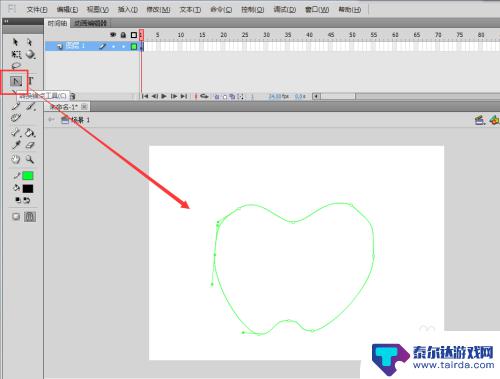
Task: Open the green stroke color swatch
Action: tap(28, 175)
